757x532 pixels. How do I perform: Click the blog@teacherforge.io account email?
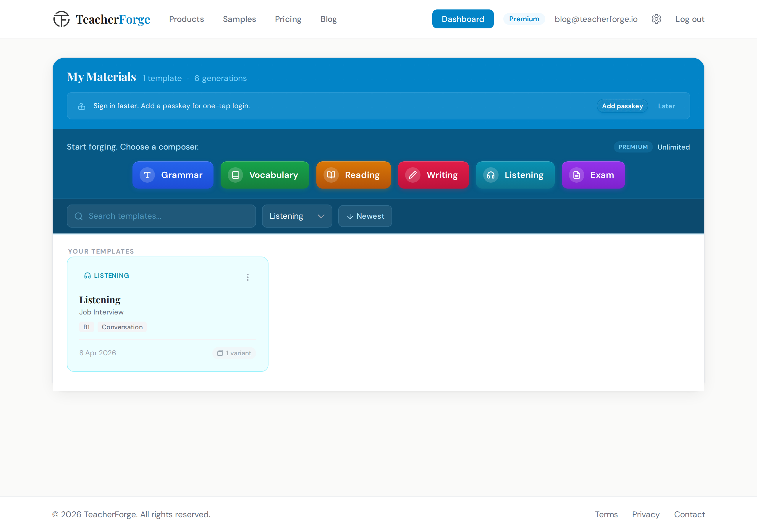pos(596,19)
